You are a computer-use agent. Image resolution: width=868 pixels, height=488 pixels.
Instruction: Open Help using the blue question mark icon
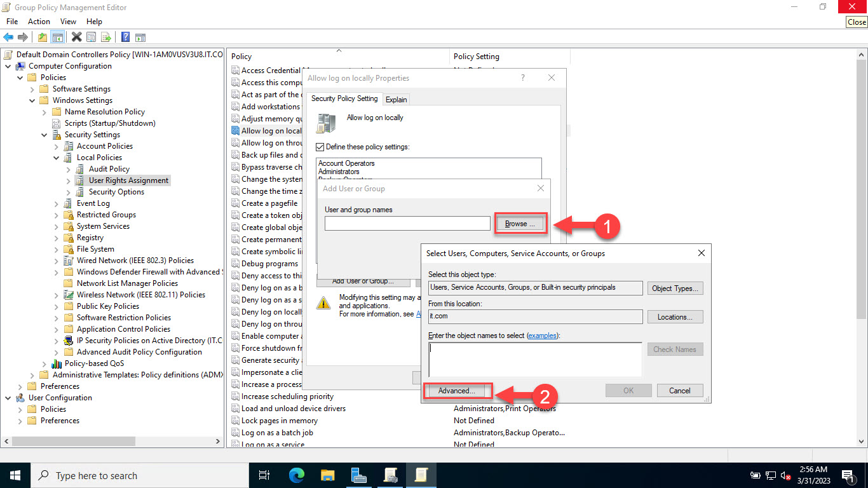pyautogui.click(x=125, y=37)
